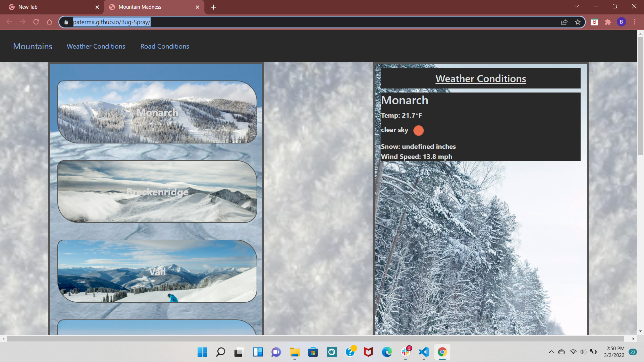Go back to the previous page

tap(9, 22)
